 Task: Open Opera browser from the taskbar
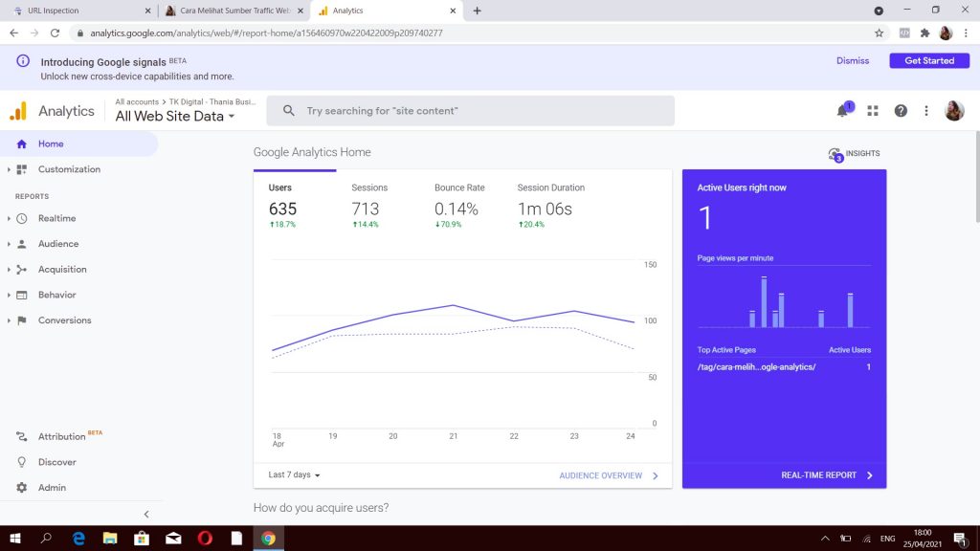pos(205,538)
